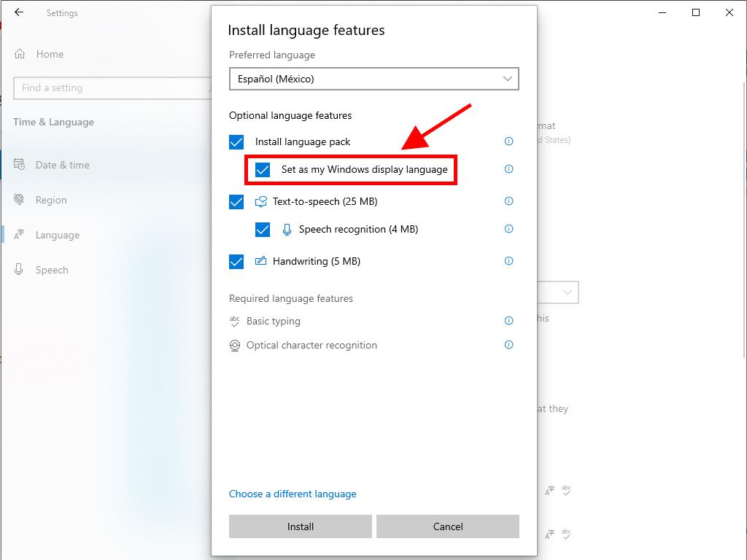Open the Preferred language dropdown

pyautogui.click(x=373, y=79)
